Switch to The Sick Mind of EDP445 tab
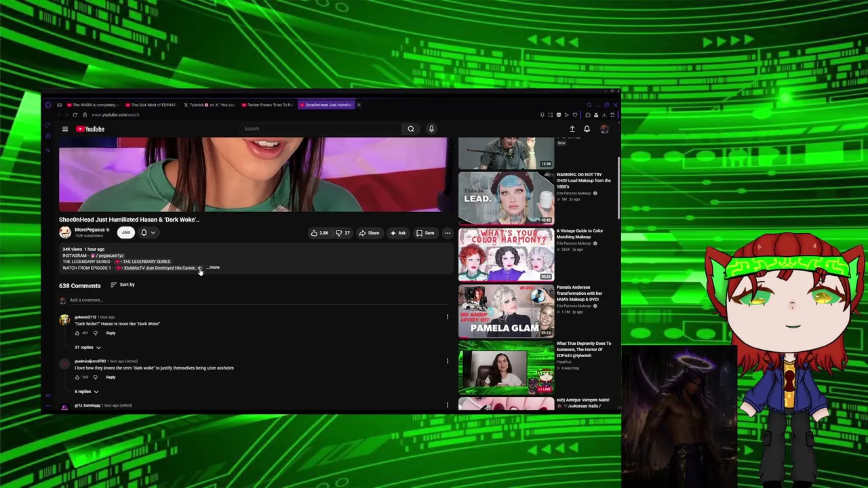Image resolution: width=868 pixels, height=488 pixels. (151, 105)
